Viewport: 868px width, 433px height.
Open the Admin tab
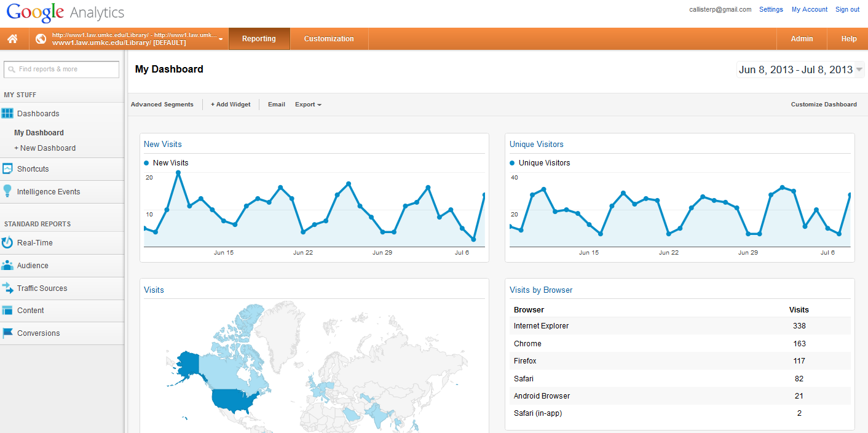pyautogui.click(x=802, y=39)
